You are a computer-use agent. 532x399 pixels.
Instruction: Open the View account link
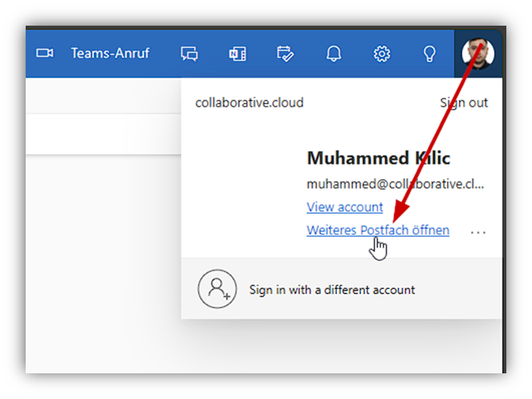tap(345, 207)
